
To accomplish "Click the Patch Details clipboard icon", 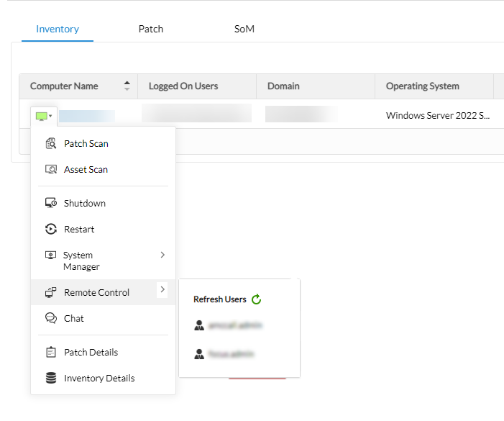I will [x=51, y=352].
